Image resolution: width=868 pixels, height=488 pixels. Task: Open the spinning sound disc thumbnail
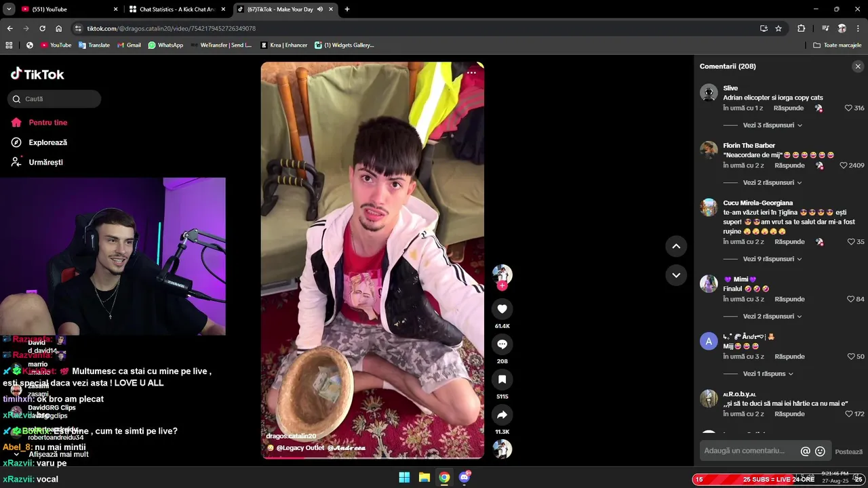tap(502, 449)
